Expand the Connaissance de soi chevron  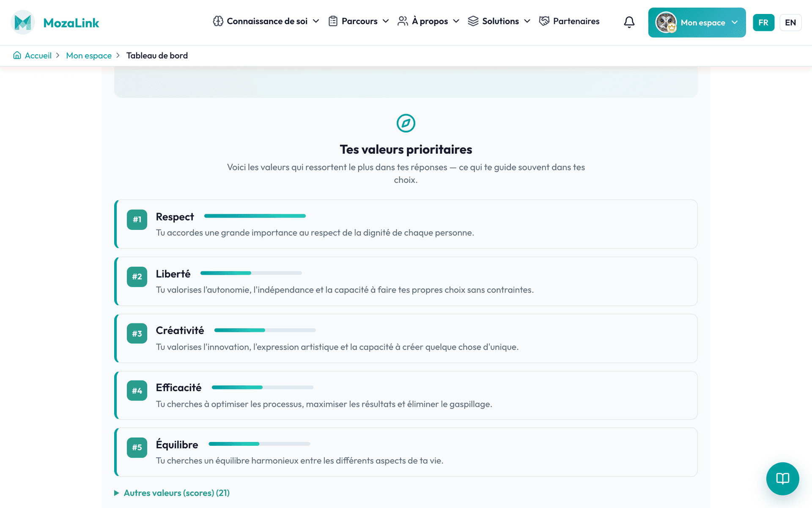click(x=316, y=21)
